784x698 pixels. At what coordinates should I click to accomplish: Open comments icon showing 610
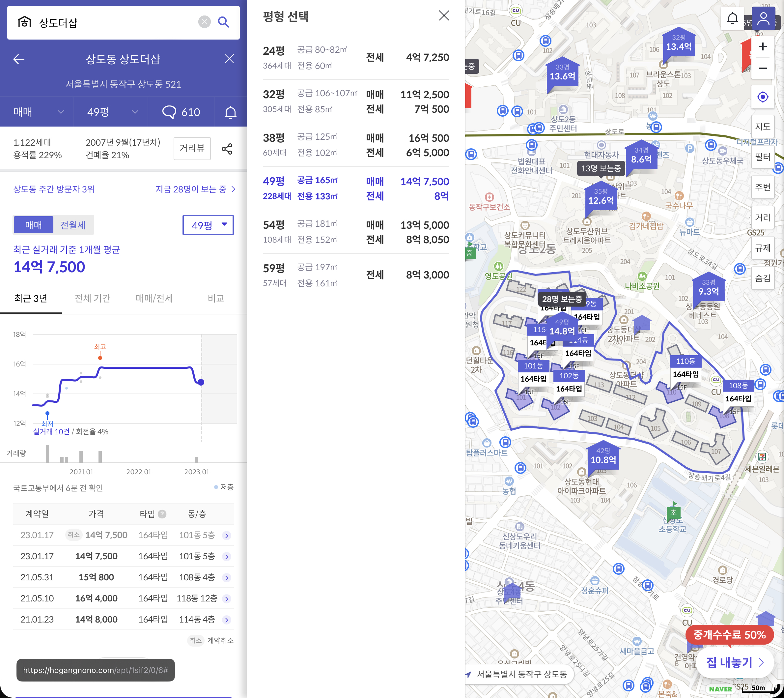[x=181, y=112]
